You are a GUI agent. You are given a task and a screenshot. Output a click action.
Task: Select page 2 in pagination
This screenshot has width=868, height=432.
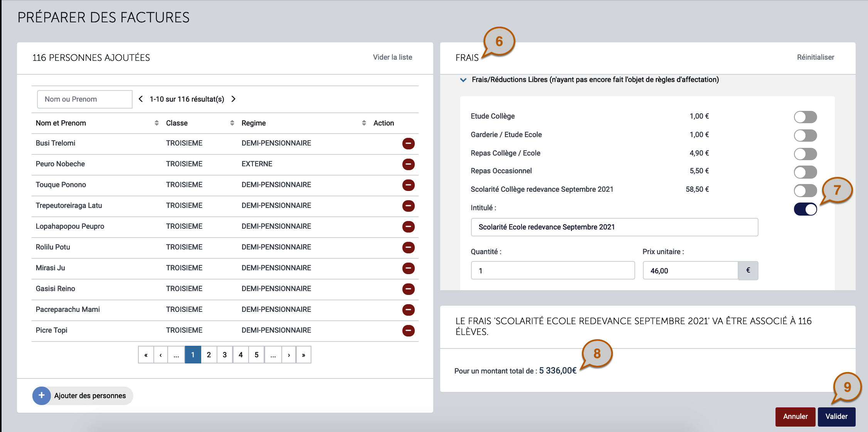209,355
